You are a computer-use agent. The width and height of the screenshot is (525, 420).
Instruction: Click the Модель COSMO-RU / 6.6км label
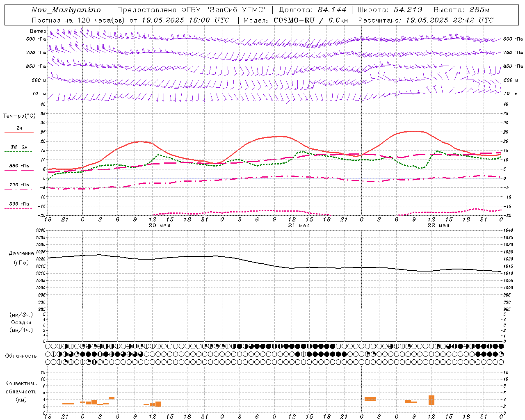coord(296,20)
